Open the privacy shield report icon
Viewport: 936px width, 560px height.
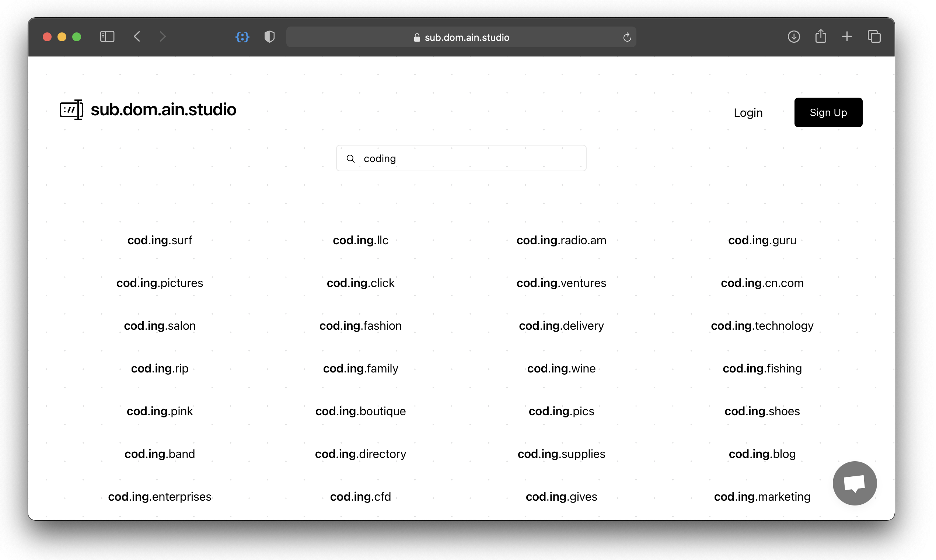269,37
